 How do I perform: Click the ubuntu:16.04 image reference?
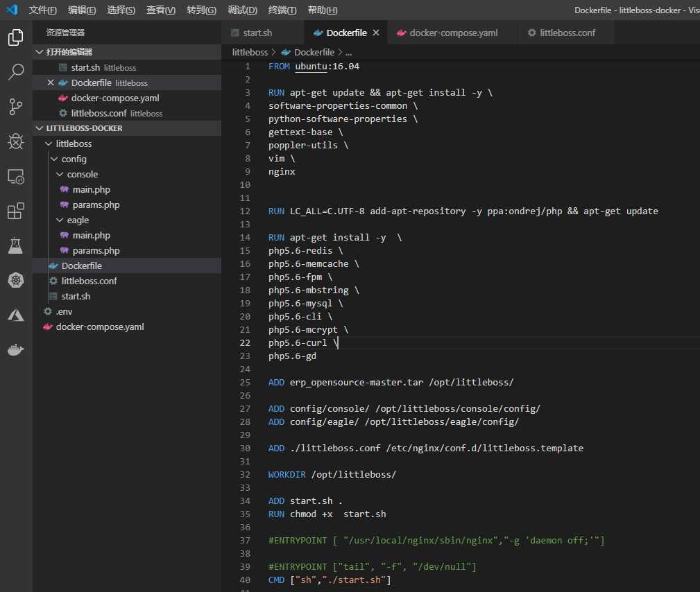pyautogui.click(x=327, y=66)
